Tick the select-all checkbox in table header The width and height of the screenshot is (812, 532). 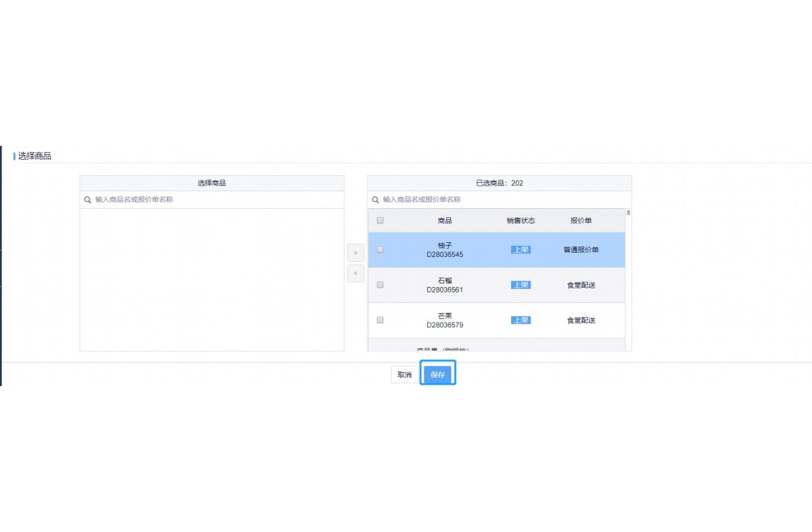pyautogui.click(x=380, y=221)
